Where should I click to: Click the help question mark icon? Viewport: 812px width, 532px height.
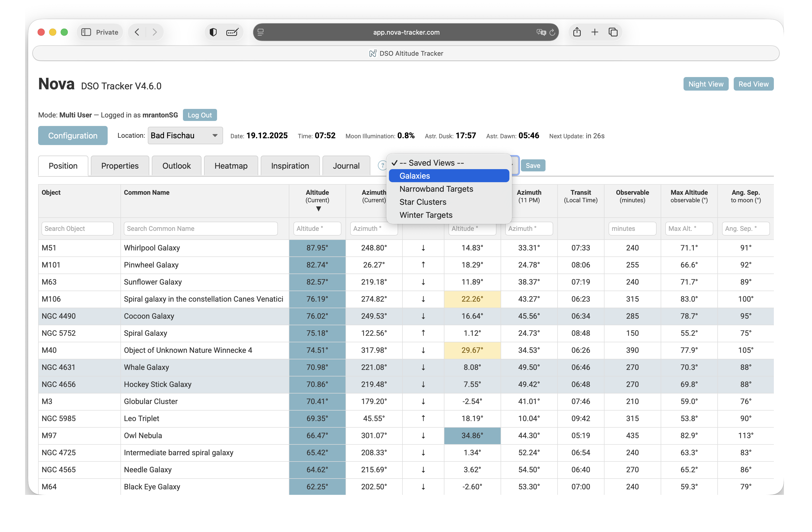382,166
